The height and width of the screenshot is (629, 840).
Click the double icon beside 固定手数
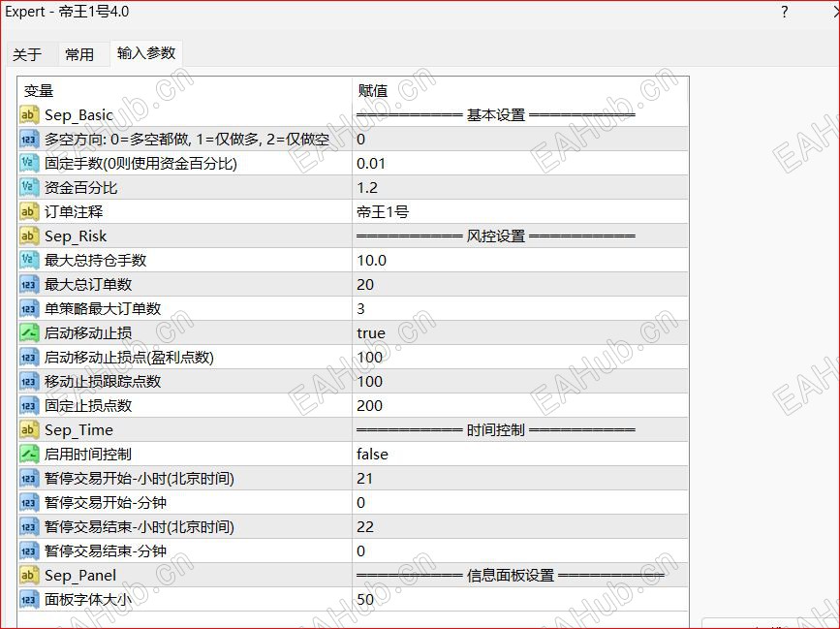tap(29, 163)
